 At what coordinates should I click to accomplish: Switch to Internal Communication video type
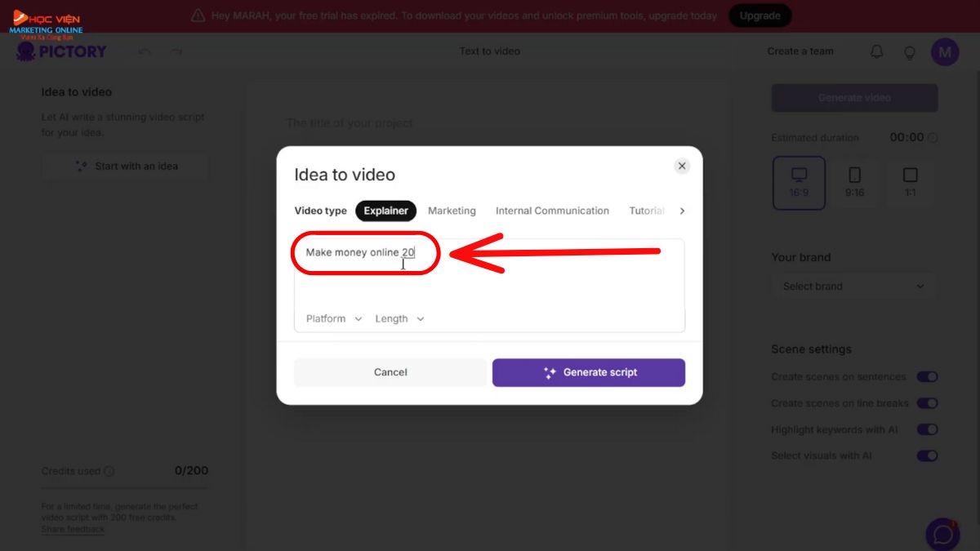552,211
